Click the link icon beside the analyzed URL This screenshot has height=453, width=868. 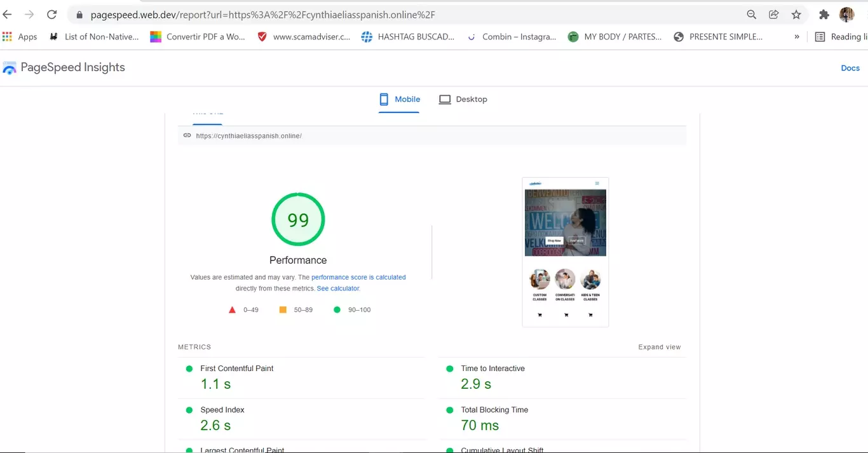click(x=187, y=135)
